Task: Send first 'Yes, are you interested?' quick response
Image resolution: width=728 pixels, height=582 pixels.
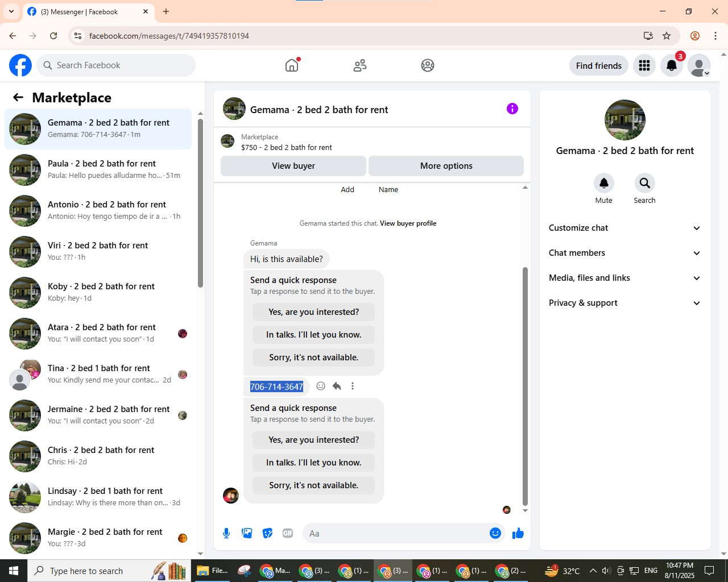Action: tap(314, 312)
